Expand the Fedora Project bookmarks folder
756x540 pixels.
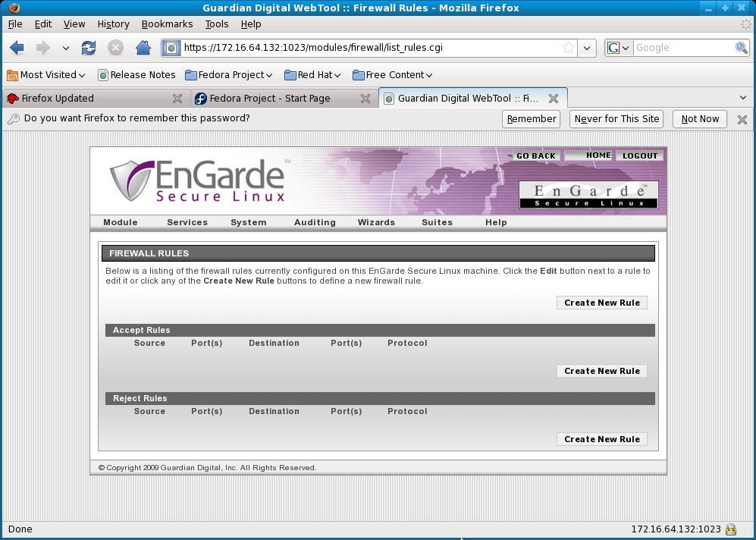click(x=229, y=75)
